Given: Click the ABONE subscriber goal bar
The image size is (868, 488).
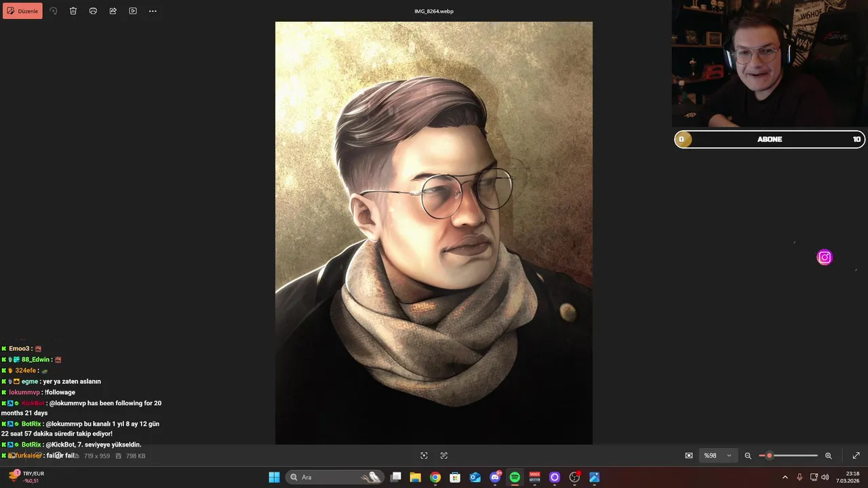Looking at the screenshot, I should 770,139.
